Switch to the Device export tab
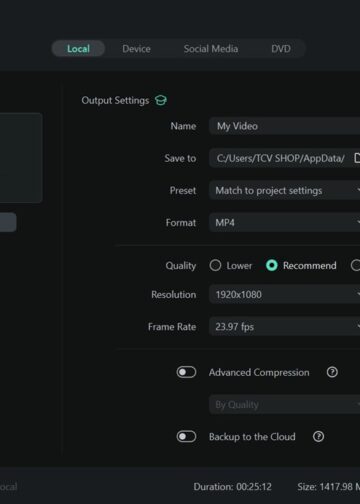The width and height of the screenshot is (360, 504). click(x=136, y=49)
